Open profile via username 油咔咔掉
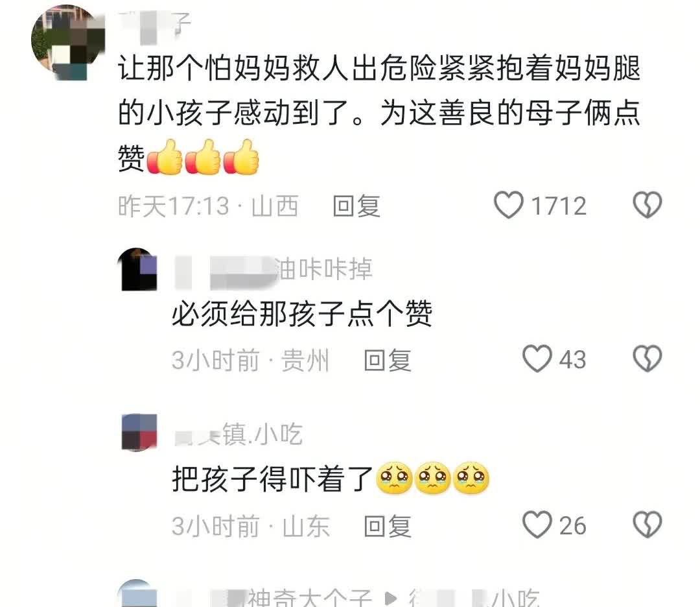700x607 pixels. click(273, 269)
